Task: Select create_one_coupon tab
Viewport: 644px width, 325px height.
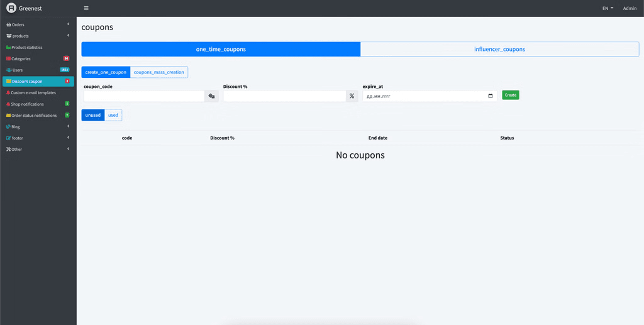Action: [x=106, y=72]
